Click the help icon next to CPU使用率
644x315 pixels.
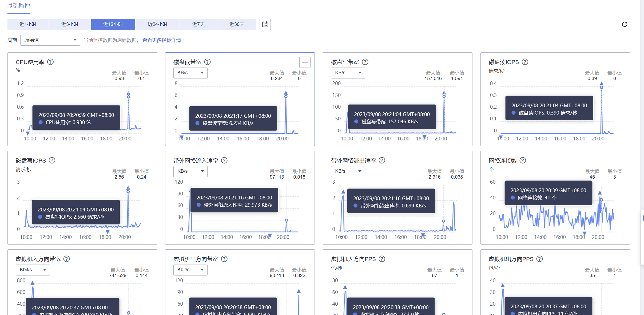point(50,62)
